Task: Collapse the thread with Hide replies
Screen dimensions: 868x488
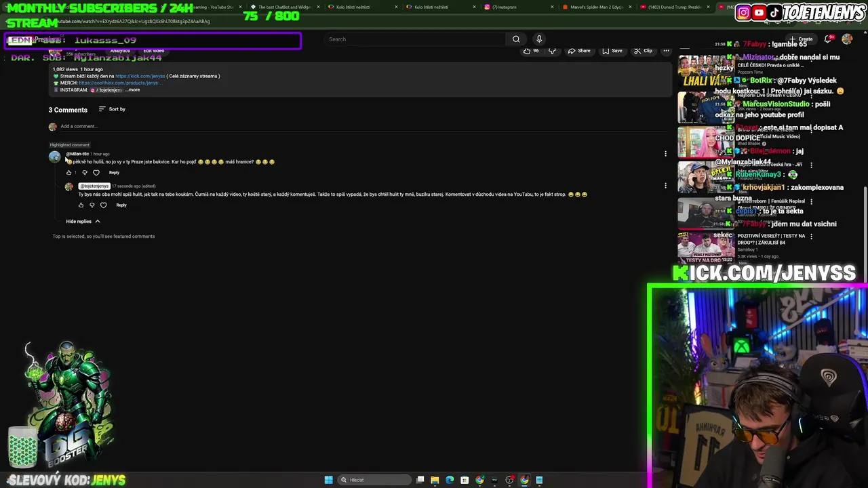Action: point(83,222)
